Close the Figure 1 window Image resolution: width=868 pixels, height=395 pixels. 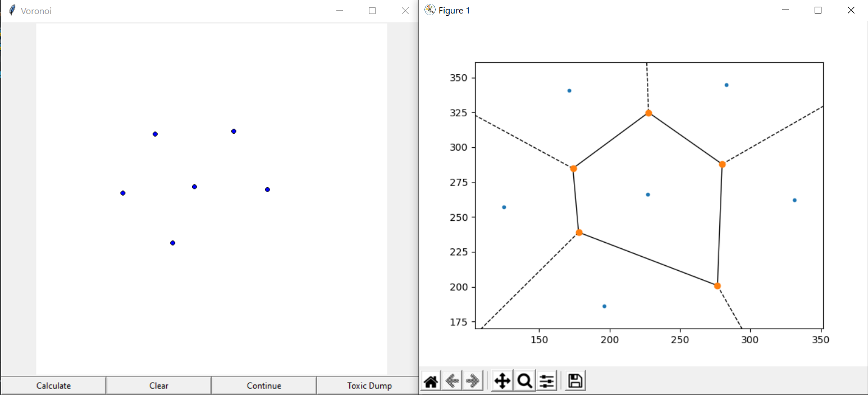[851, 10]
